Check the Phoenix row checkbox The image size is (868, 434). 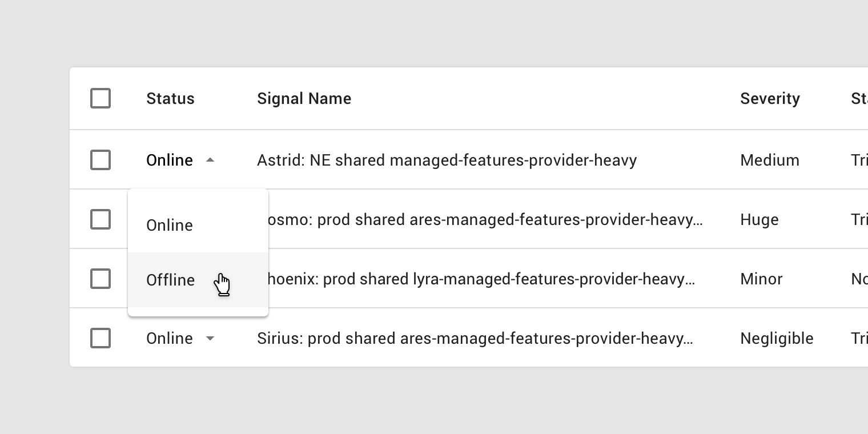coord(101,279)
